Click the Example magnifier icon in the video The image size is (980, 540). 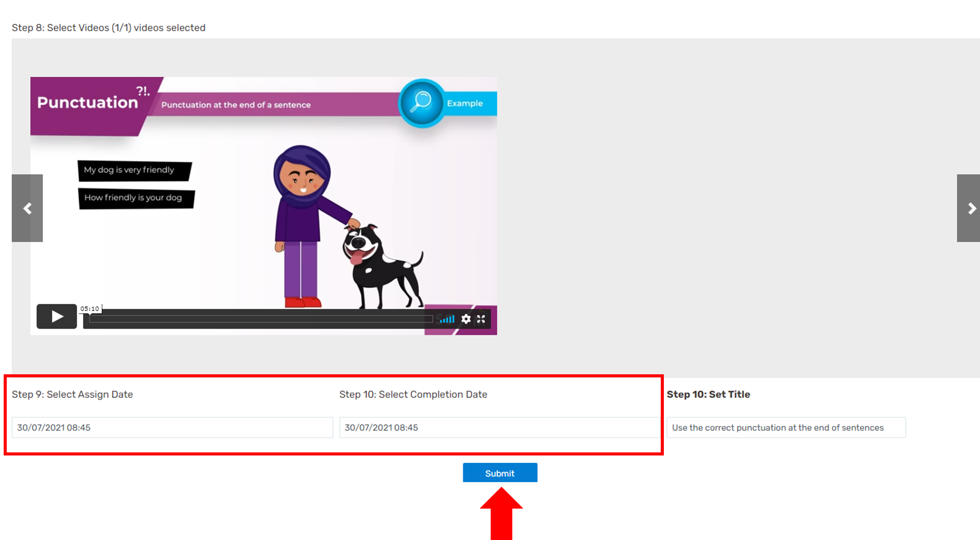(422, 103)
